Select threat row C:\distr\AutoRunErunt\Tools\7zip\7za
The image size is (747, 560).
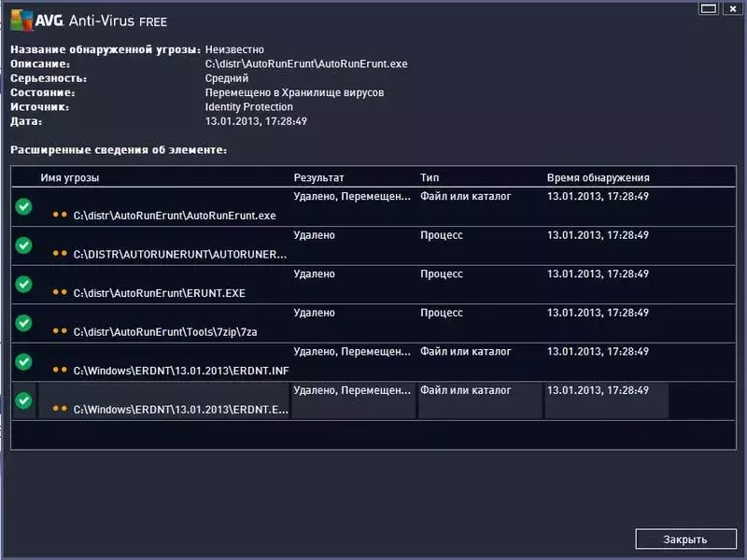point(373,323)
